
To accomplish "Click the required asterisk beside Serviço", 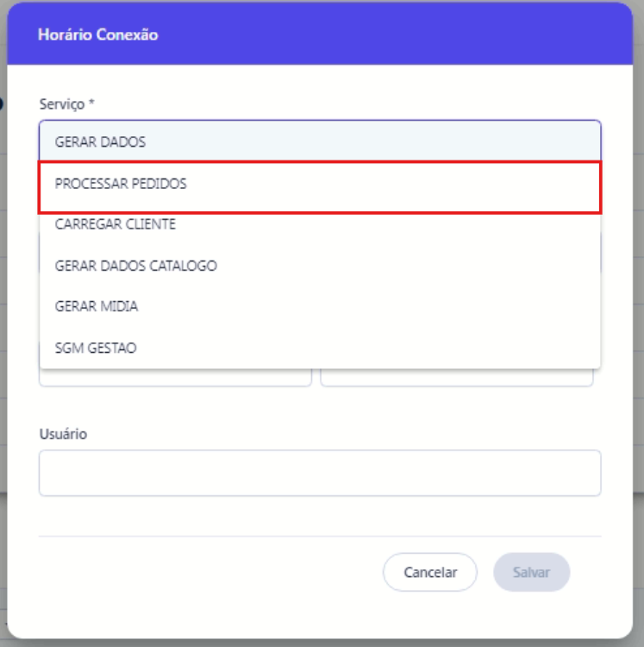I will pos(91,104).
